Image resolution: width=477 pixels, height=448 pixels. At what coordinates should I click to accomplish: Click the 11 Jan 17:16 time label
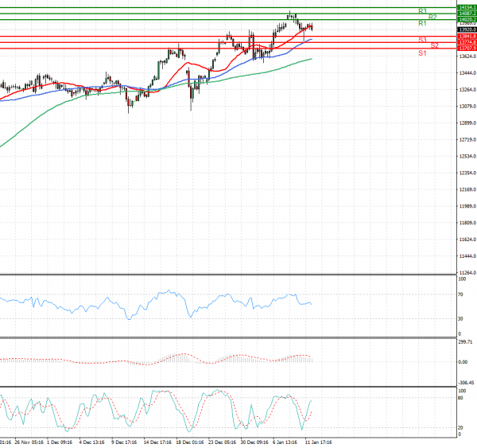pyautogui.click(x=318, y=442)
